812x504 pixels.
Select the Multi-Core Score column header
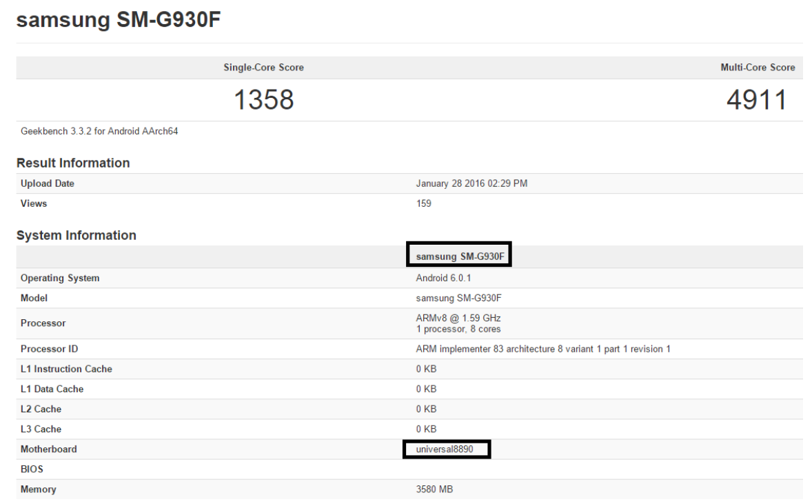click(x=758, y=68)
